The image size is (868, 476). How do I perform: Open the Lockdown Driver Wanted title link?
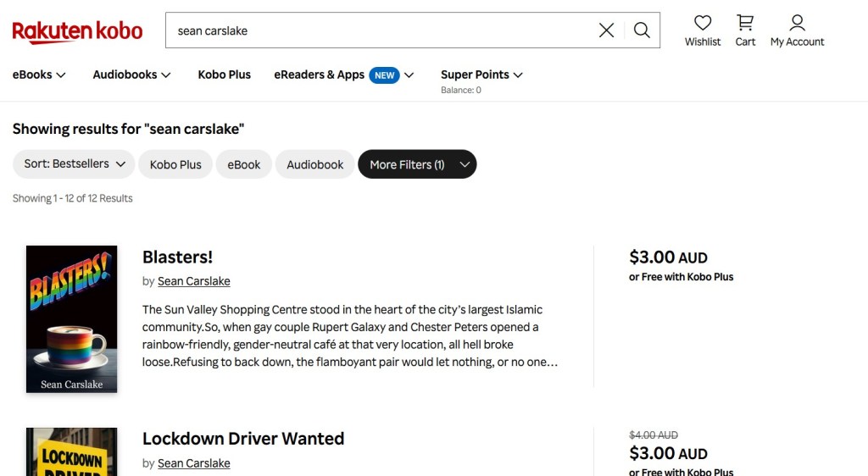click(x=242, y=439)
